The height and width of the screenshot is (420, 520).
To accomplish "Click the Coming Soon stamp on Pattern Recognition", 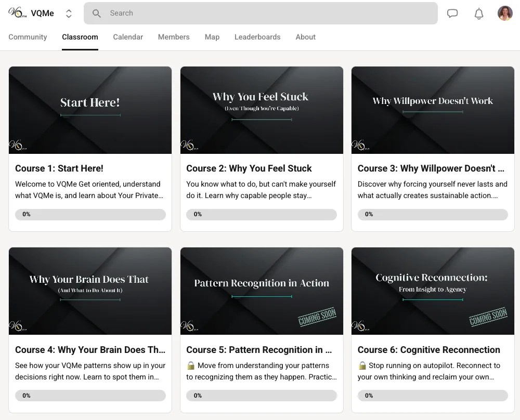I will 317,317.
